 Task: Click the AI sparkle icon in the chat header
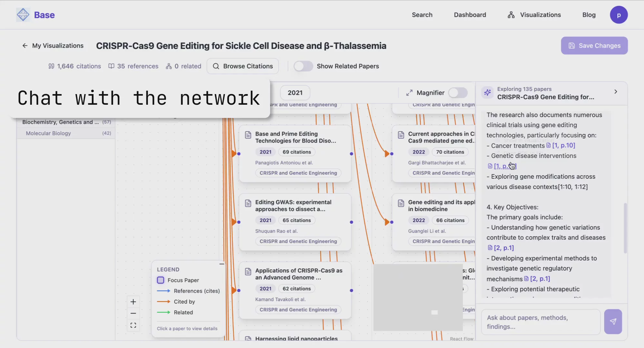(487, 93)
